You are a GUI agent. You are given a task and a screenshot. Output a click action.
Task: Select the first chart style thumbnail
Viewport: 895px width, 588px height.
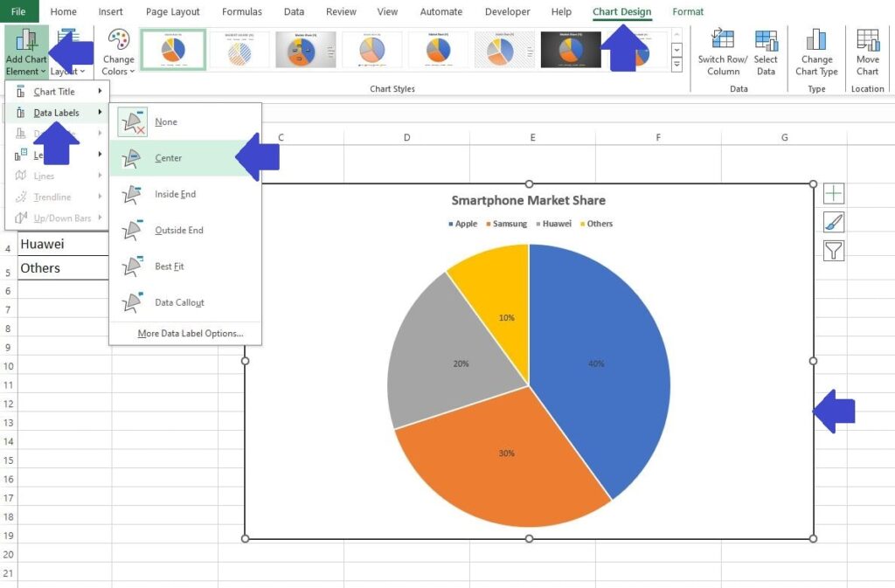click(x=171, y=50)
